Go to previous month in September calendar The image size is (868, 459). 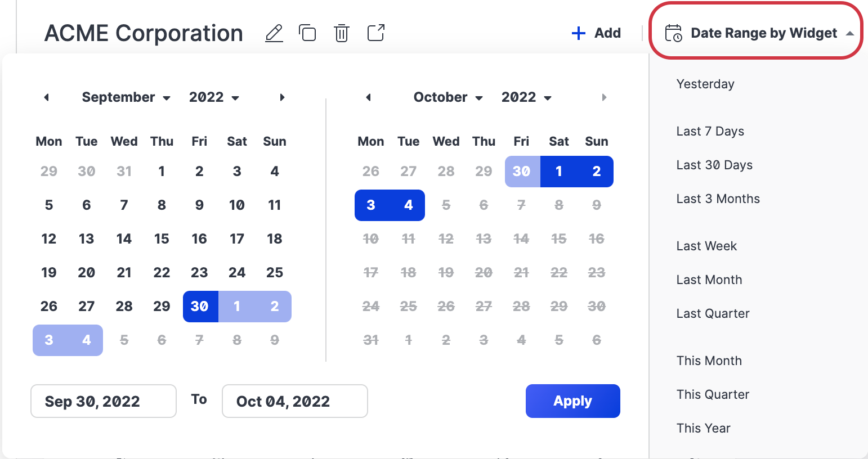click(47, 97)
